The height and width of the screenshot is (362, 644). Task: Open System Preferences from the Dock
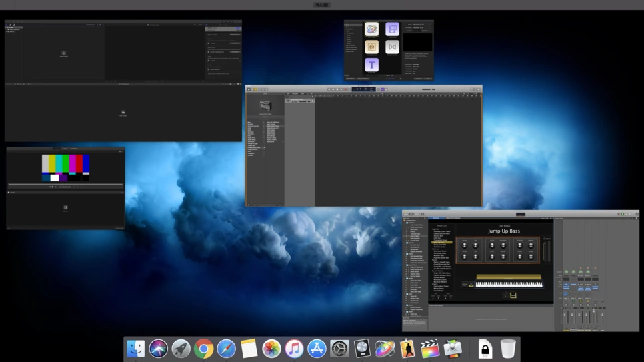click(x=339, y=348)
